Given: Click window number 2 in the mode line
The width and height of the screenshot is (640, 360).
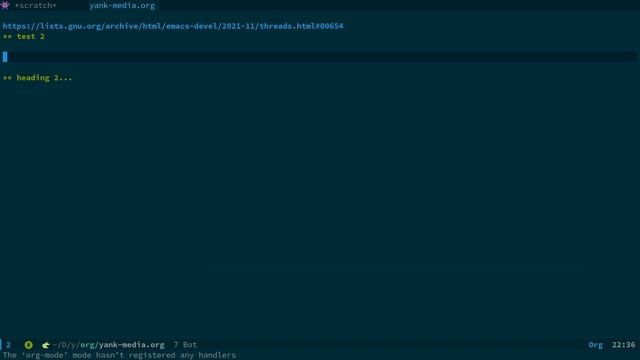Looking at the screenshot, I should [8, 345].
